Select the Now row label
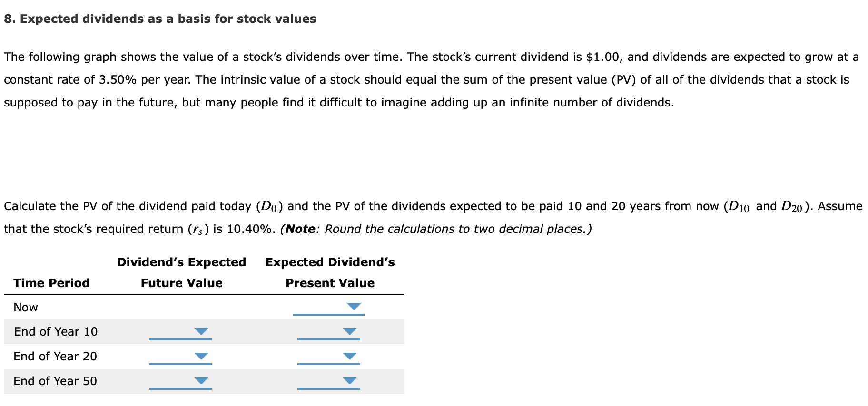Image resolution: width=868 pixels, height=406 pixels. coord(25,307)
